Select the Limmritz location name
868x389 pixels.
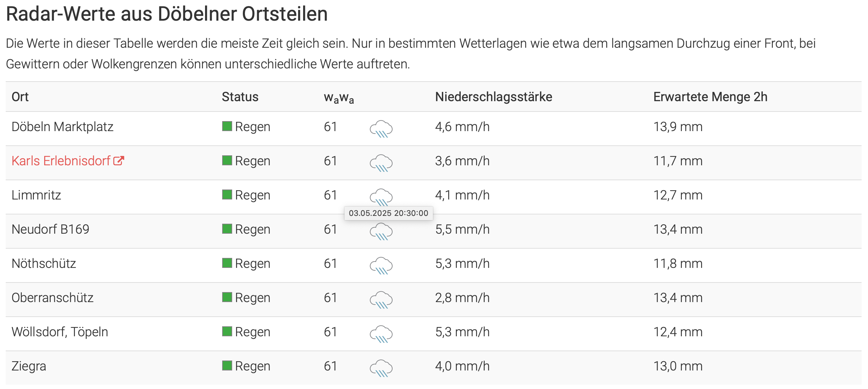(36, 195)
